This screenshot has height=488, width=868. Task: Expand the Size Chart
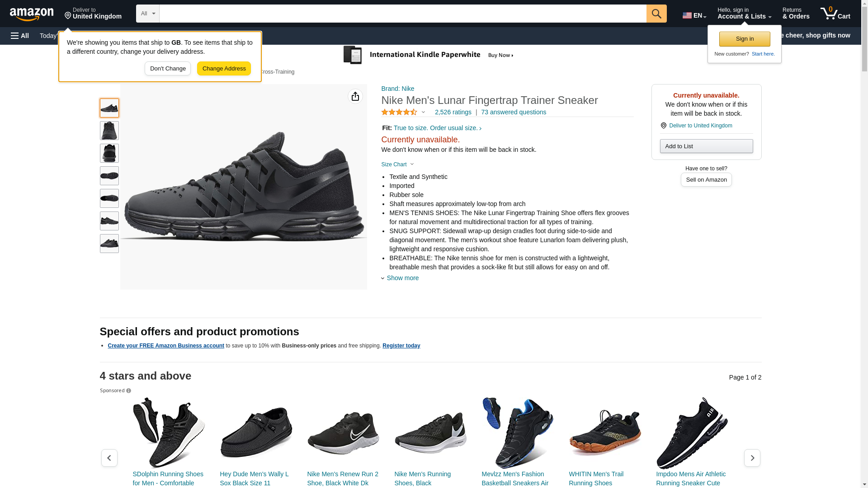point(397,164)
